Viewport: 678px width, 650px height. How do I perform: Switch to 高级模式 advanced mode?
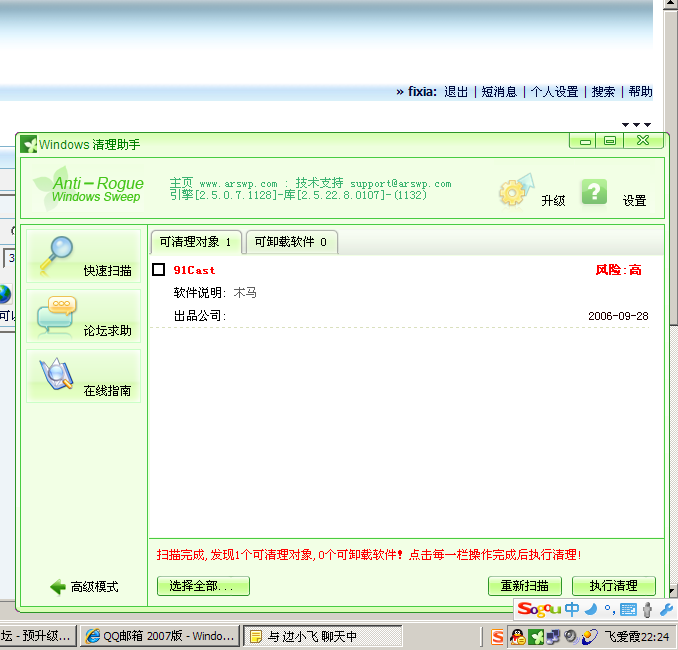tap(84, 587)
